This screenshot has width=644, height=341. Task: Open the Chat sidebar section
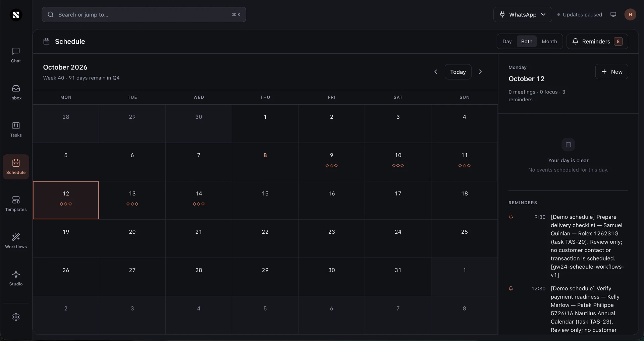coord(16,55)
